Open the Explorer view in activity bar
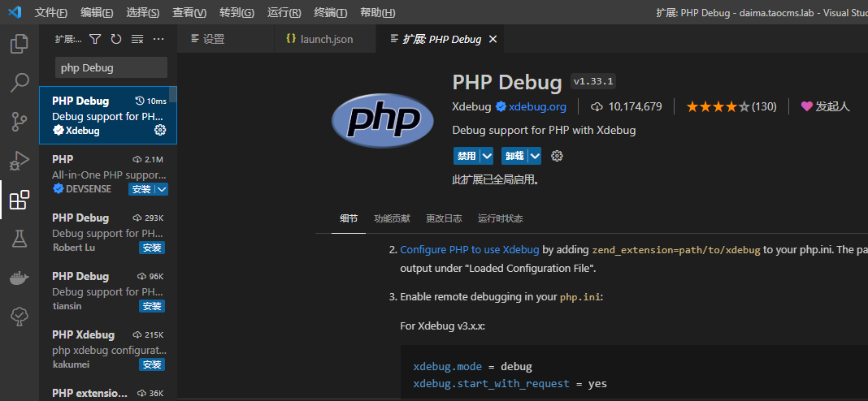 click(20, 45)
